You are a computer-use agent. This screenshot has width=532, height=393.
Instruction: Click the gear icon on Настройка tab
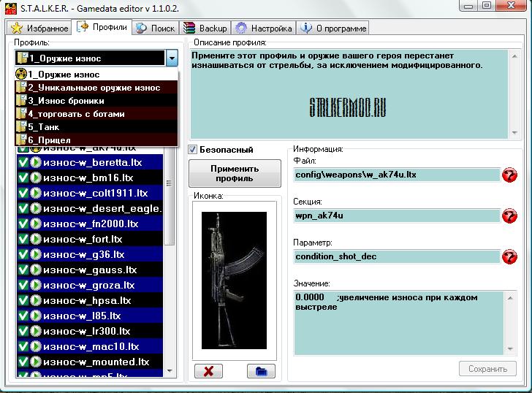tap(241, 28)
